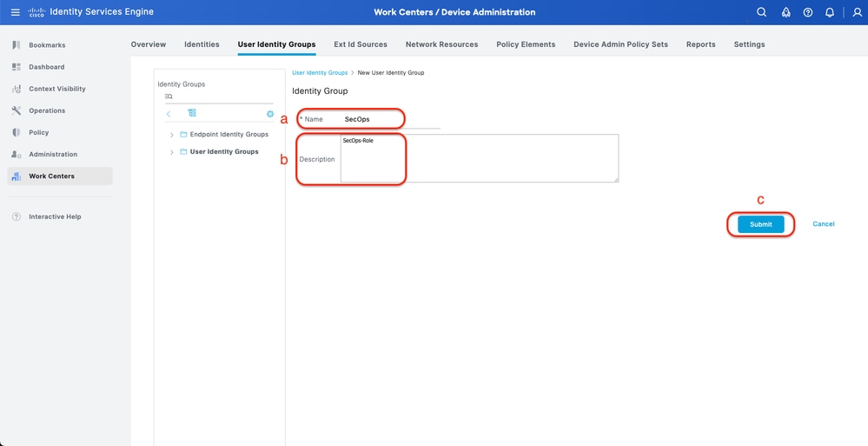Click the Endpoint Identity Groups folder icon

(x=184, y=135)
